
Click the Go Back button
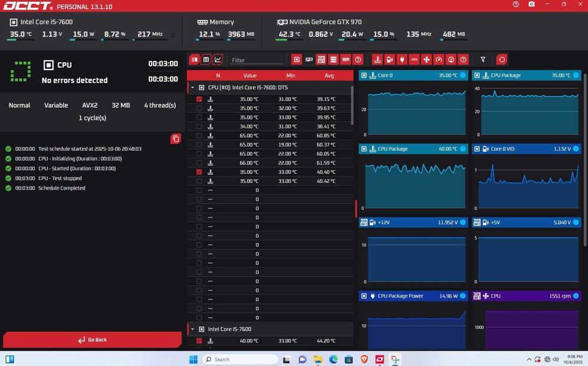pyautogui.click(x=92, y=340)
